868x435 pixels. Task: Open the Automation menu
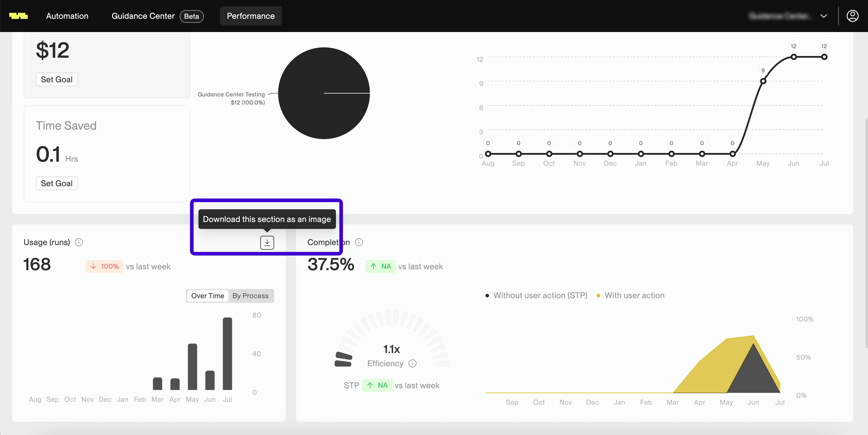click(67, 16)
